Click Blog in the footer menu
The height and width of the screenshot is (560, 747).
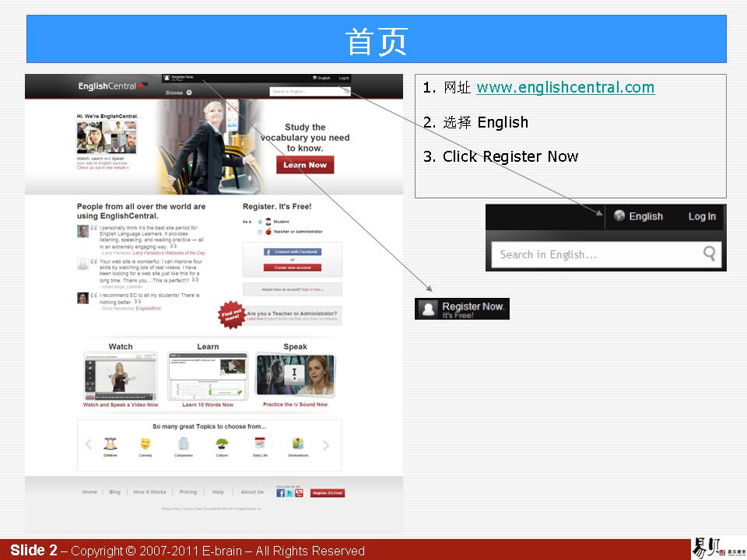(115, 492)
